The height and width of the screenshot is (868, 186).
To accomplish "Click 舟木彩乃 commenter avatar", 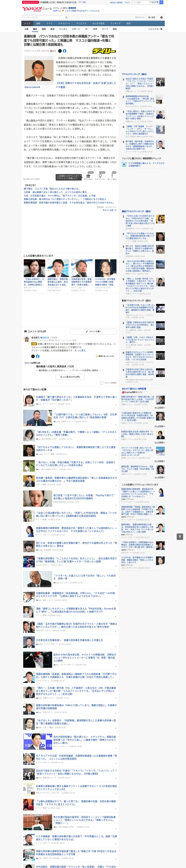I will point(26,339).
